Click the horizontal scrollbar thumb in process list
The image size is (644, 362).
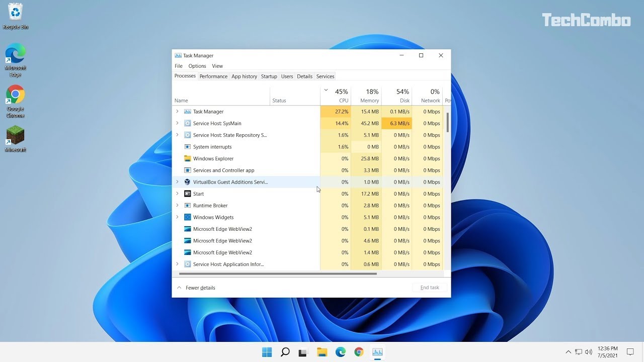[278, 274]
